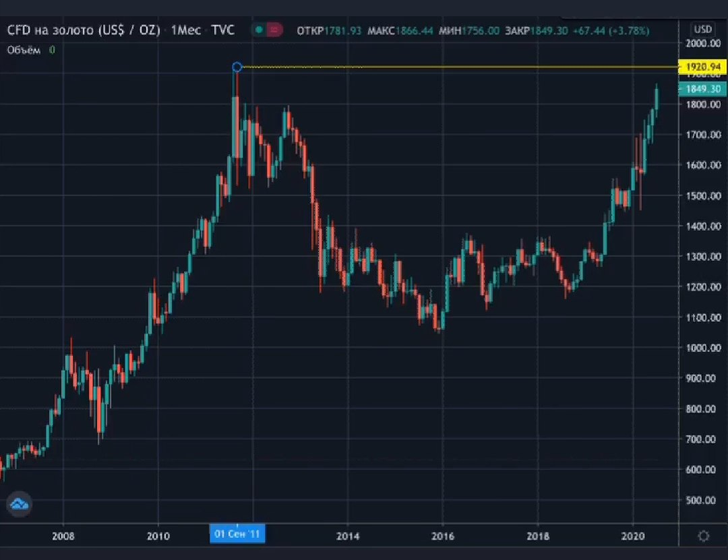
Task: Click the TVC exchange label
Action: pos(223,30)
